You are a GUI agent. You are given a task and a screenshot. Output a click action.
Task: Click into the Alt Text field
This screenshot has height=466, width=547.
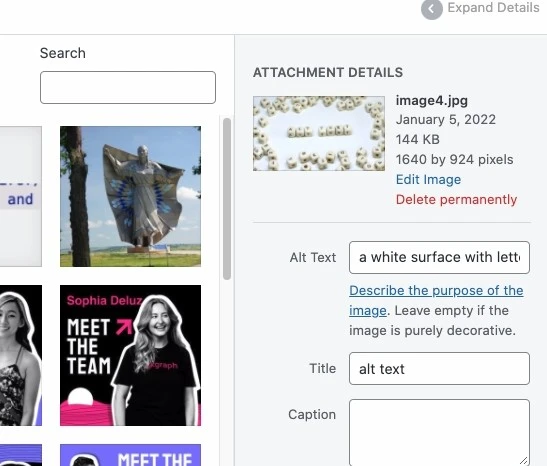click(439, 257)
